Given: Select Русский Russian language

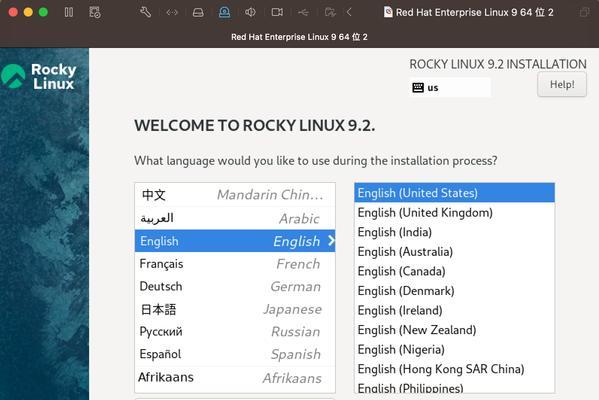Looking at the screenshot, I should [235, 332].
